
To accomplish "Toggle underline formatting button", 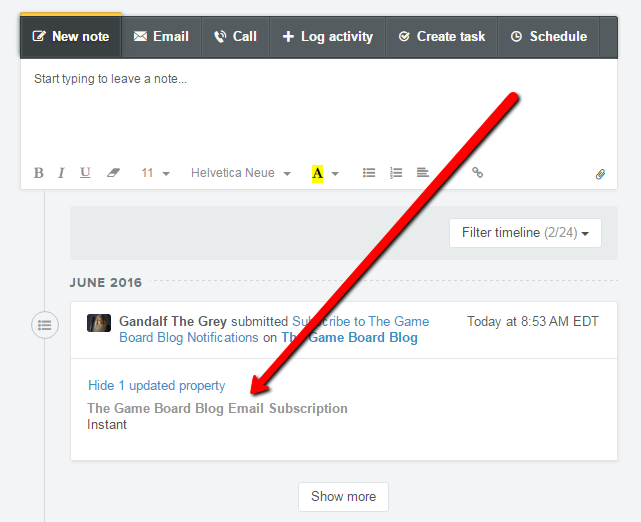I will pos(85,173).
